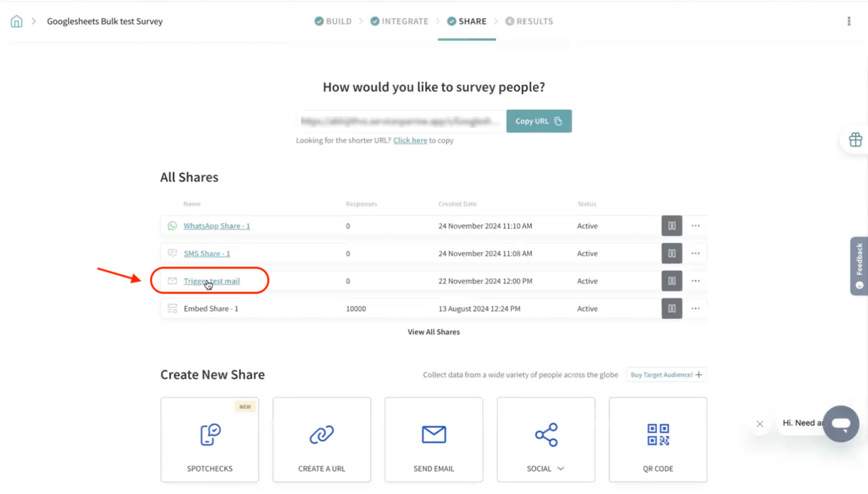Image resolution: width=868 pixels, height=494 pixels.
Task: Open more options for WhatsApp Share - 1
Action: pyautogui.click(x=696, y=226)
